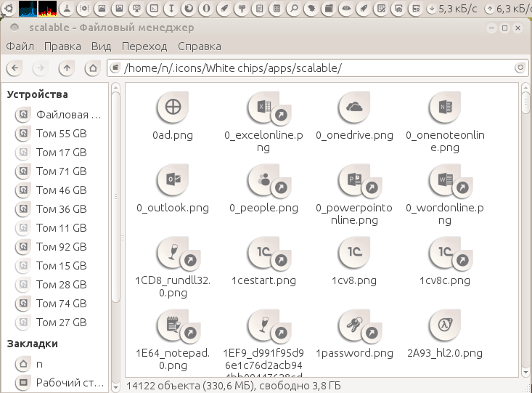Click the Закладки section heading
532x393 pixels.
coord(32,344)
